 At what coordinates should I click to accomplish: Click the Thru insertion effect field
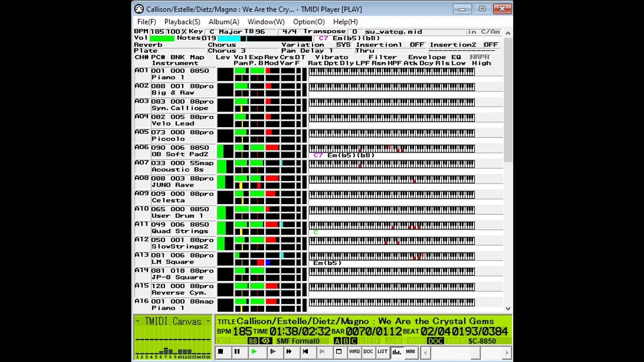click(x=391, y=51)
